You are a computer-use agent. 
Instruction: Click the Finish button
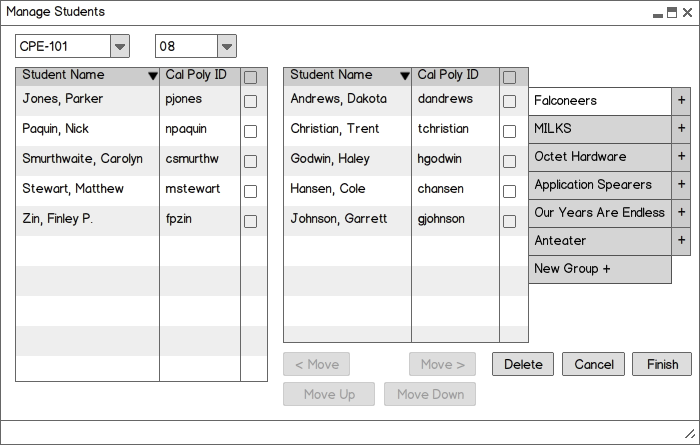coord(662,364)
